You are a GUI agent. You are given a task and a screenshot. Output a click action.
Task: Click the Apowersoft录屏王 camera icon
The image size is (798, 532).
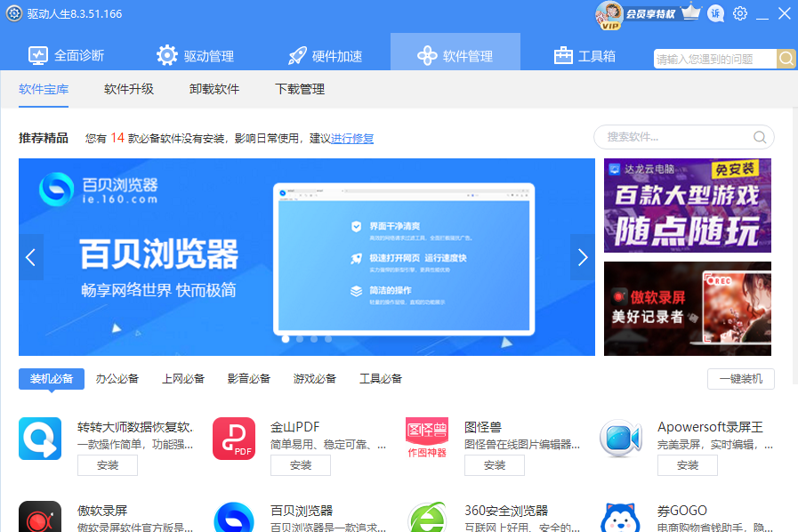click(620, 439)
